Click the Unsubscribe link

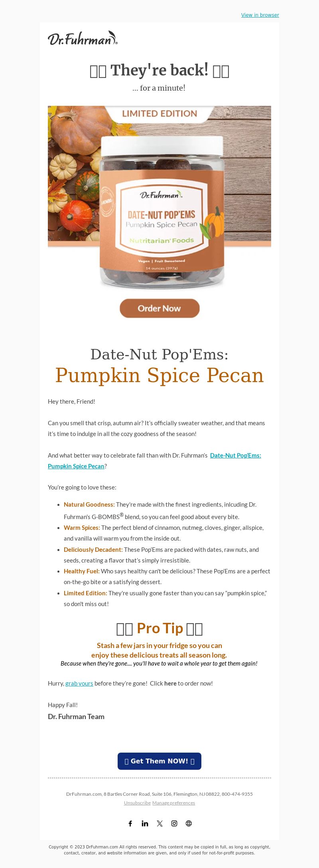(137, 803)
